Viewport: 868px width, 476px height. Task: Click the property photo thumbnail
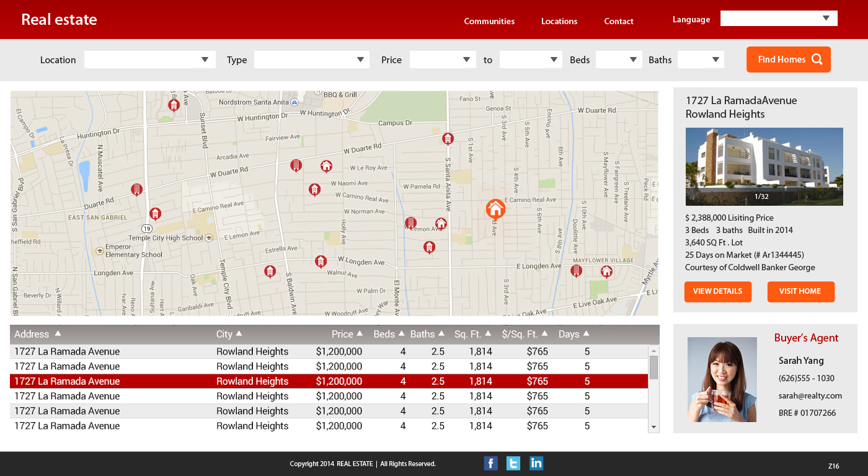(764, 167)
